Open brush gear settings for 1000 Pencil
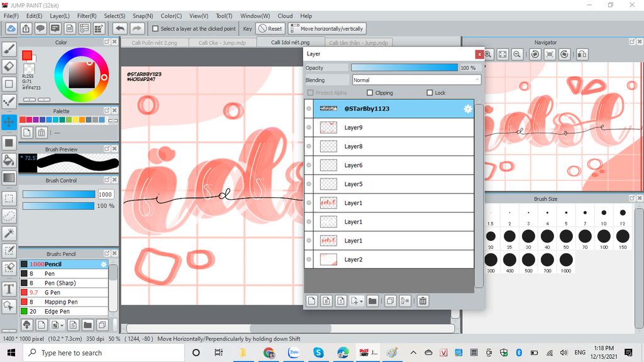 [104, 265]
